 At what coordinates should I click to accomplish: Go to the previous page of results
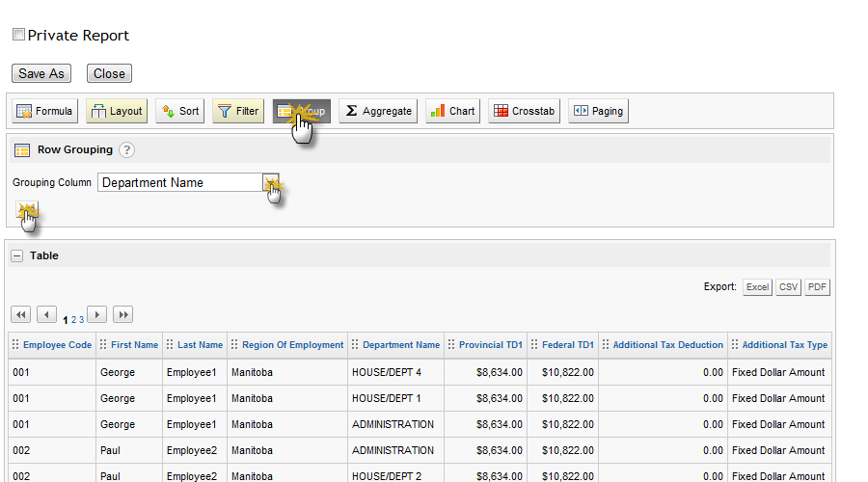click(46, 315)
